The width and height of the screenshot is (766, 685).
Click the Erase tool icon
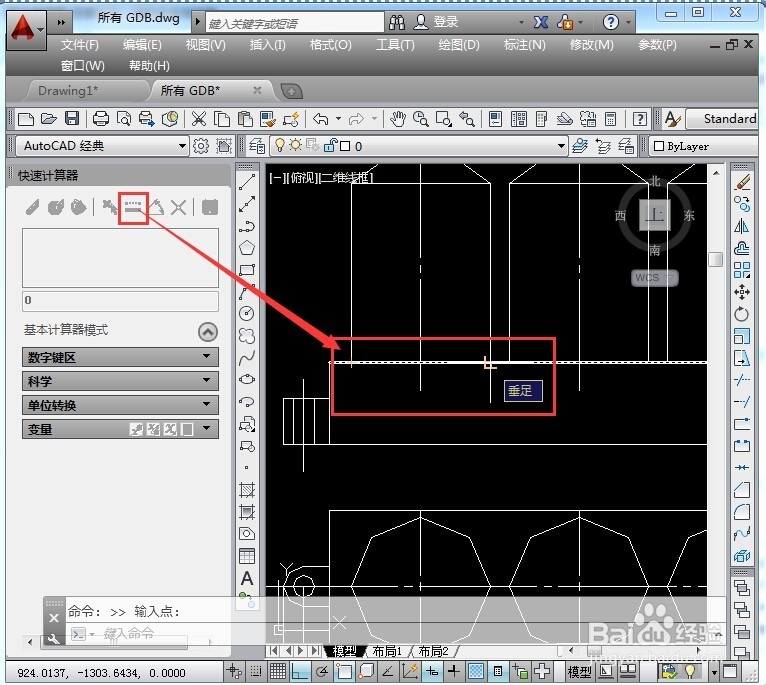point(742,182)
